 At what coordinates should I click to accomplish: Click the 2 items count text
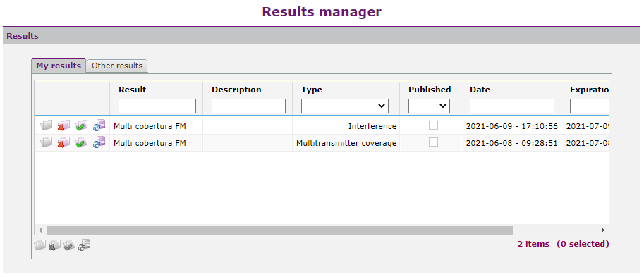pyautogui.click(x=533, y=244)
